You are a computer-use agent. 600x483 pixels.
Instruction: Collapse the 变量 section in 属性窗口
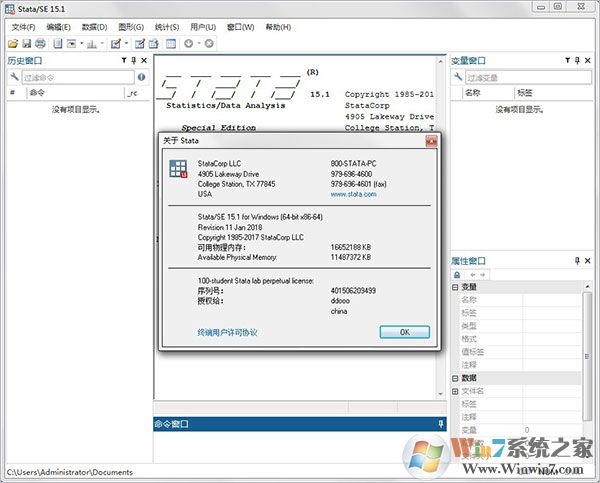pos(455,287)
